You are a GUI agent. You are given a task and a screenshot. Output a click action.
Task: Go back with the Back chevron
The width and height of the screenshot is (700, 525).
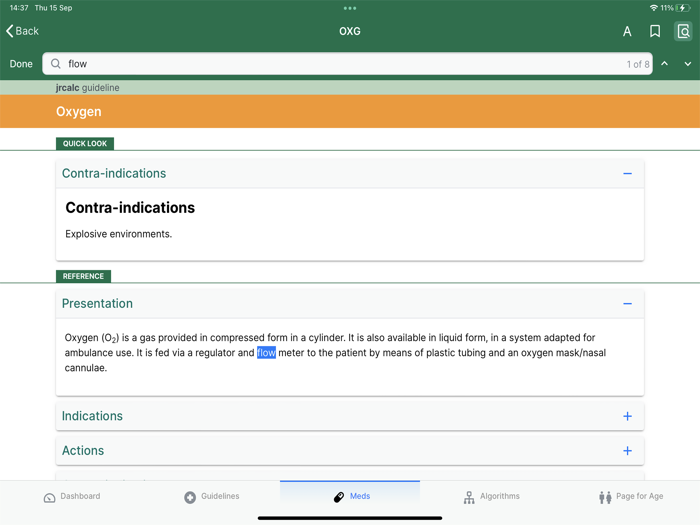tap(22, 31)
